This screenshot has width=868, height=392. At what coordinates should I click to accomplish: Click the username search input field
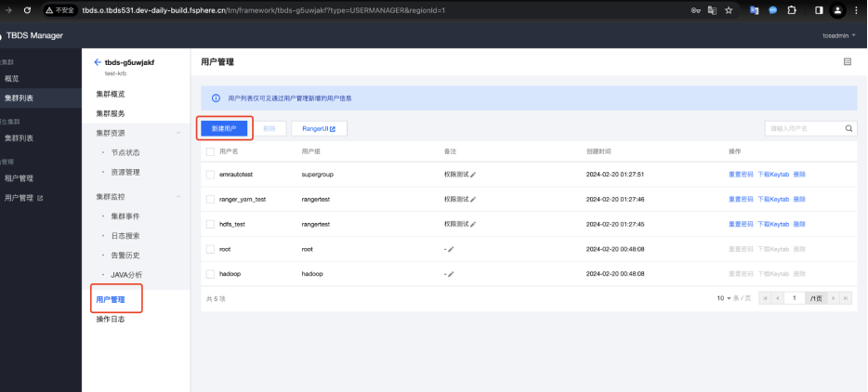(803, 128)
